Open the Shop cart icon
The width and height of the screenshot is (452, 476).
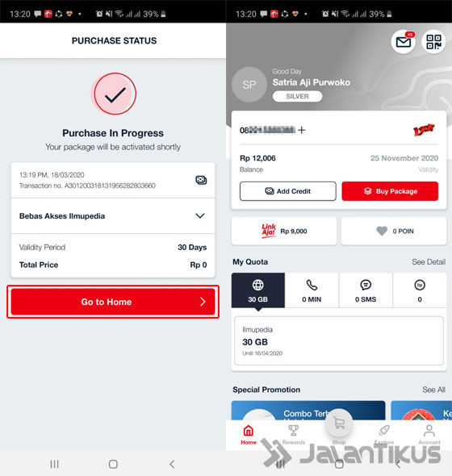(339, 424)
